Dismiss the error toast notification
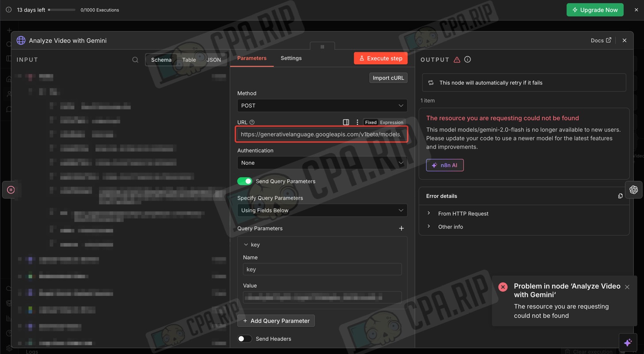The height and width of the screenshot is (354, 644). (627, 287)
